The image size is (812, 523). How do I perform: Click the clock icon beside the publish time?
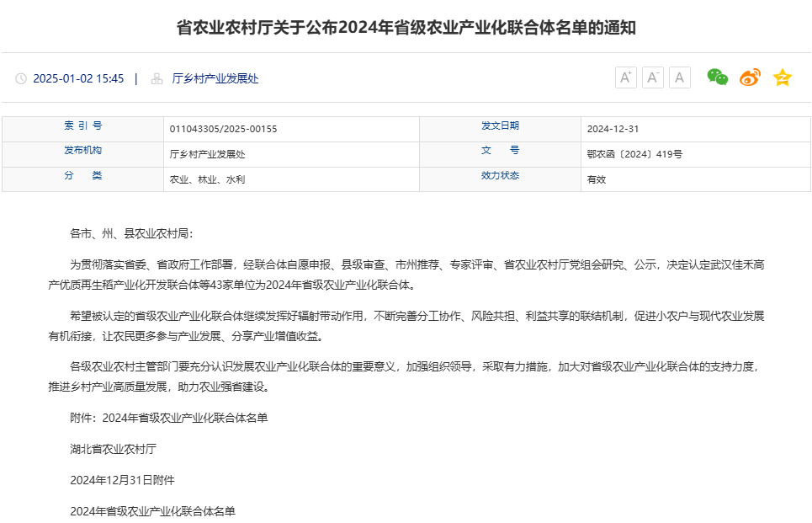pos(21,77)
